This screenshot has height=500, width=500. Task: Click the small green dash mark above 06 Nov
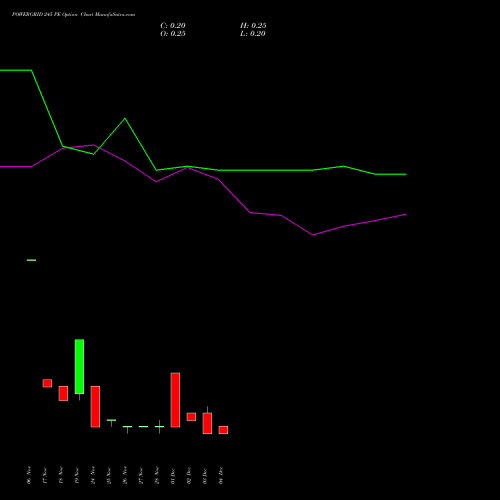31,260
